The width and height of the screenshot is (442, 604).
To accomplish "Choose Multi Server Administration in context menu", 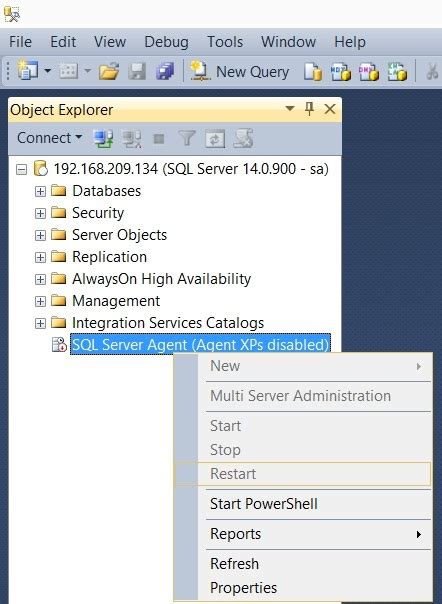I will (x=303, y=396).
